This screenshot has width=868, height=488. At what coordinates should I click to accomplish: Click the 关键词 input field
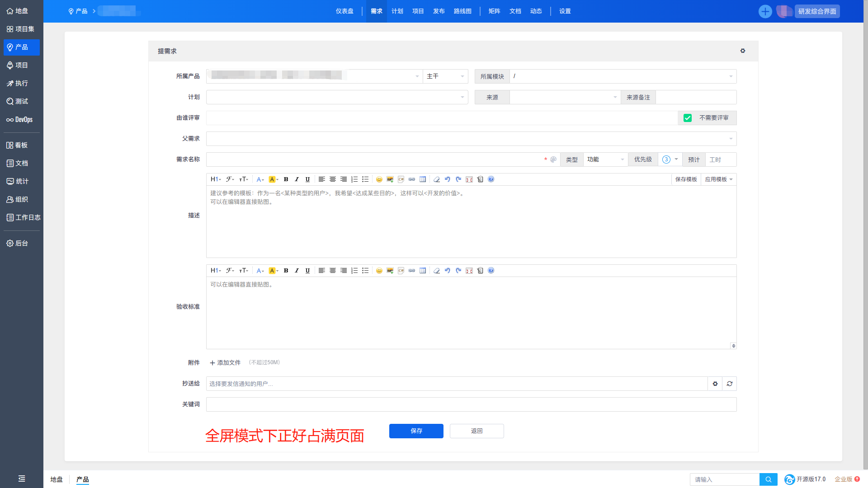[471, 404]
